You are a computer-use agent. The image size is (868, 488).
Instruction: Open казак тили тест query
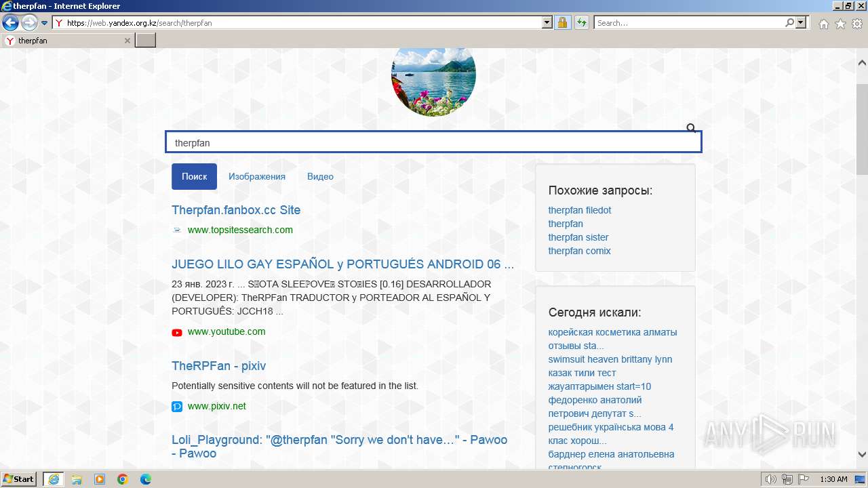[x=599, y=380]
